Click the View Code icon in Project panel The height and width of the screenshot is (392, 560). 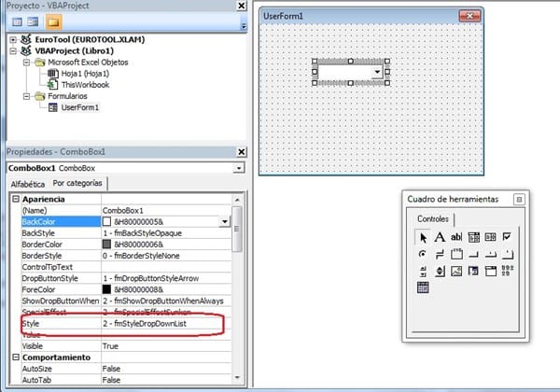point(17,22)
